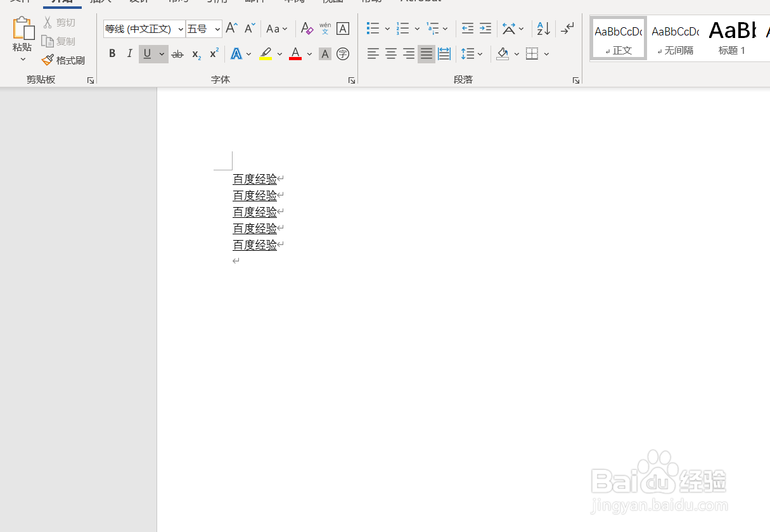Viewport: 770px width, 532px height.
Task: Expand the font size 五号 dropdown
Action: coord(217,29)
